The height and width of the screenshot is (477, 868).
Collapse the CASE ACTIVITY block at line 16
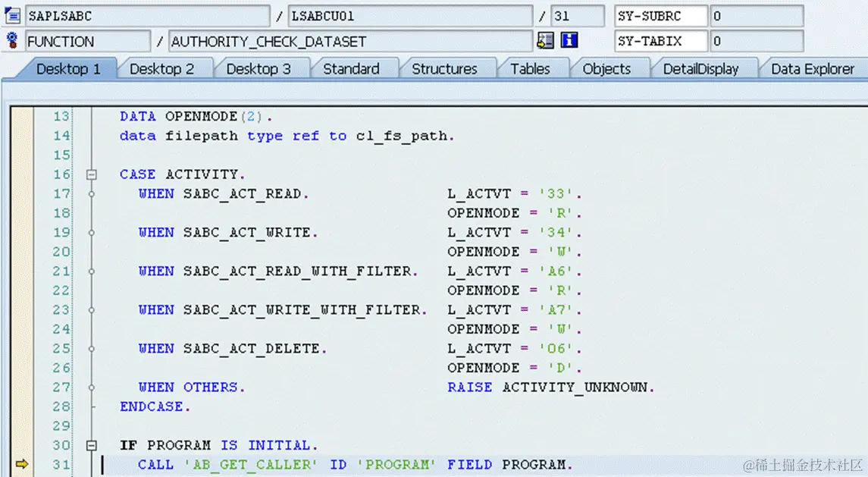[91, 174]
